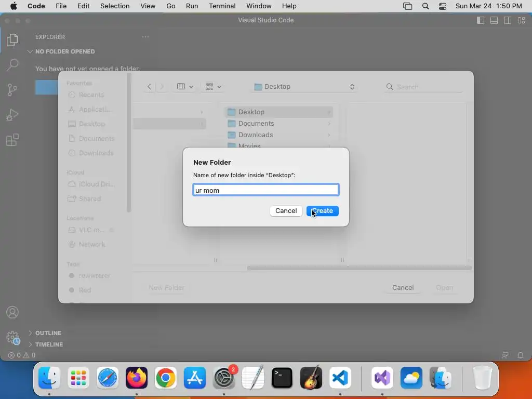Screen dimensions: 532x399
Task: Click the errors and warnings status indicator
Action: (22, 355)
